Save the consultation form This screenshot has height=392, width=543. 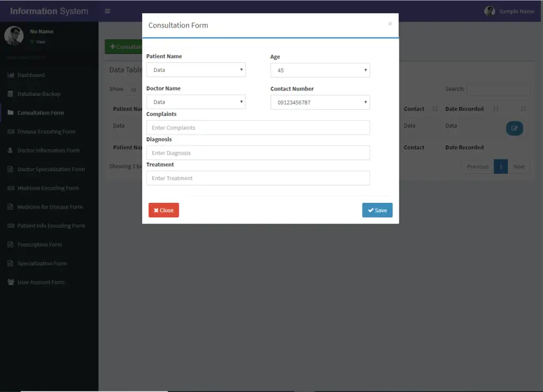(377, 210)
